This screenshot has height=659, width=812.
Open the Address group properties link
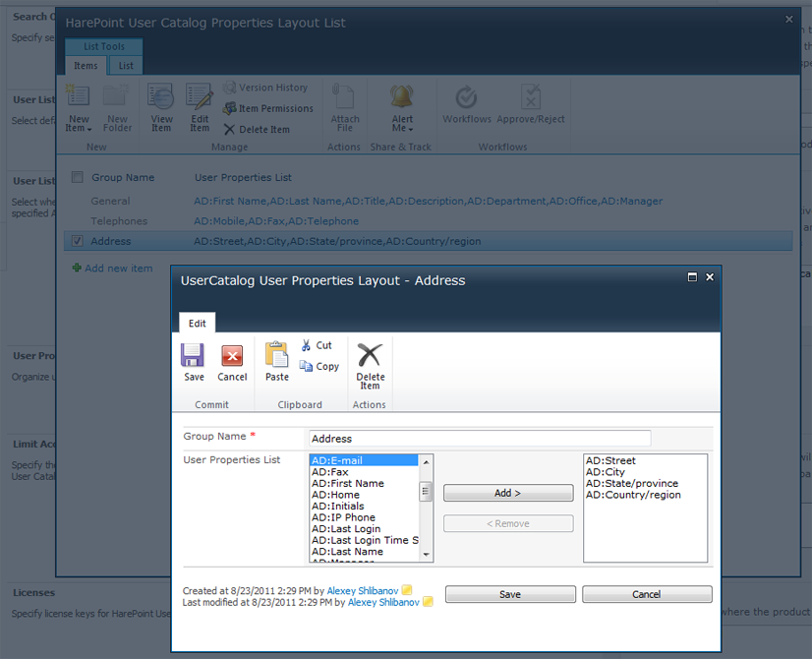pyautogui.click(x=337, y=241)
